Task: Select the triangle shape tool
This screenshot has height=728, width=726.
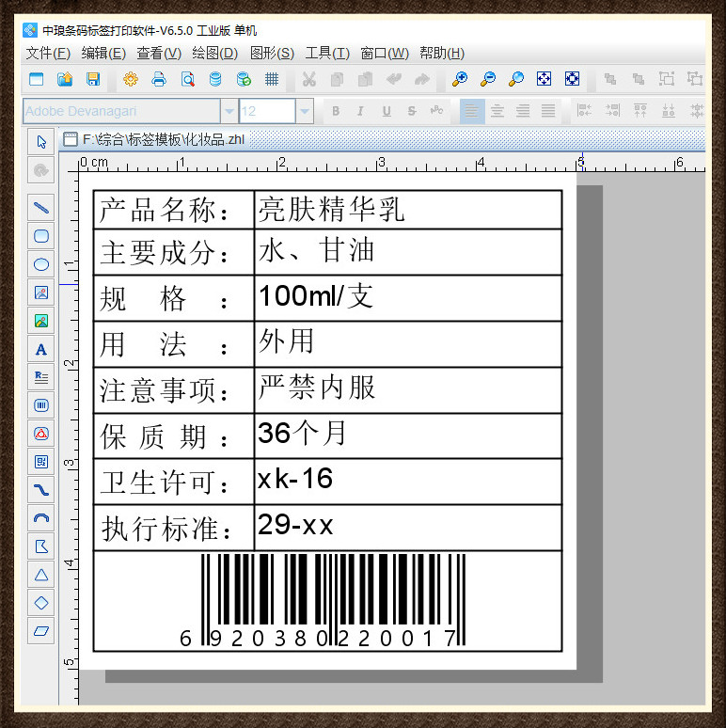Action: pyautogui.click(x=41, y=575)
